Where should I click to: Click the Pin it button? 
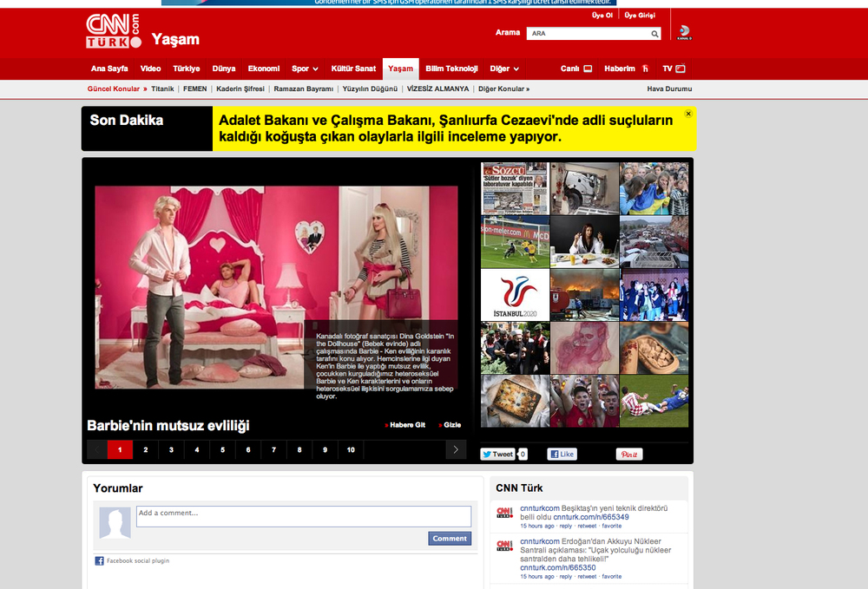pyautogui.click(x=628, y=454)
